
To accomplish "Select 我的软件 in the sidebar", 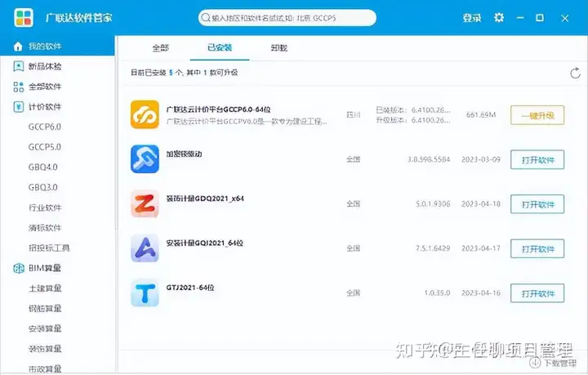I will tap(57, 46).
